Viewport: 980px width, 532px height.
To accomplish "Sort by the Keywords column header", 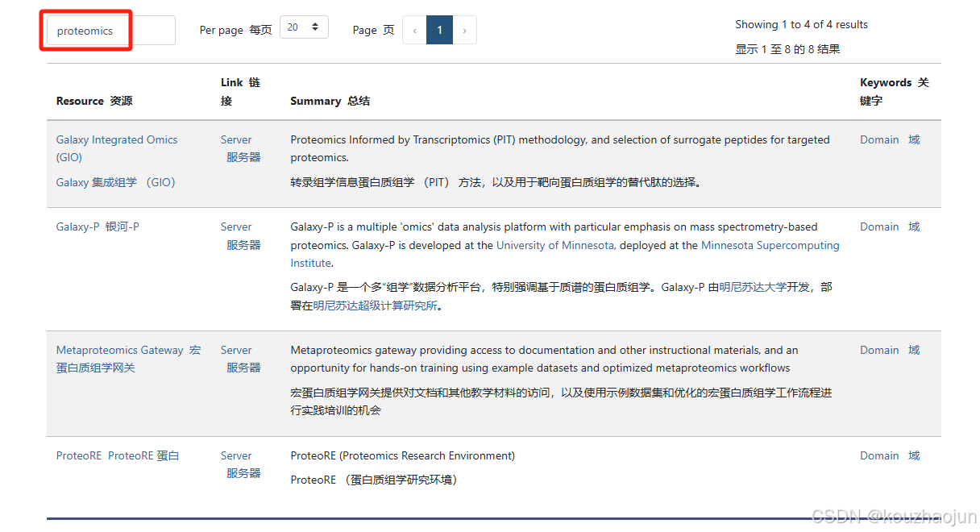I will click(x=895, y=91).
